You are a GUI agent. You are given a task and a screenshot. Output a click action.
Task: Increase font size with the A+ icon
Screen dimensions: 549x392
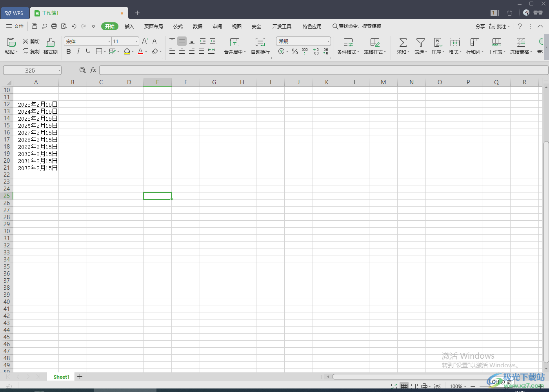[x=145, y=41]
